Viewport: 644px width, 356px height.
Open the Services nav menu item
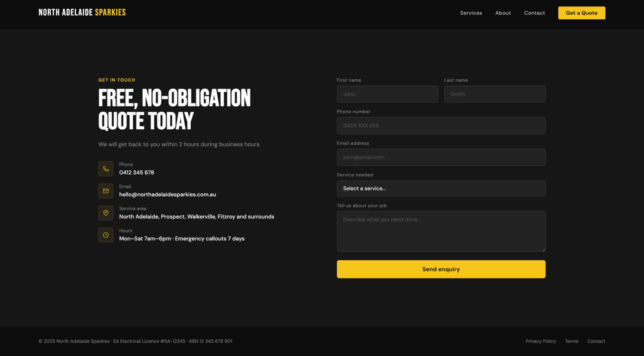[x=471, y=13]
